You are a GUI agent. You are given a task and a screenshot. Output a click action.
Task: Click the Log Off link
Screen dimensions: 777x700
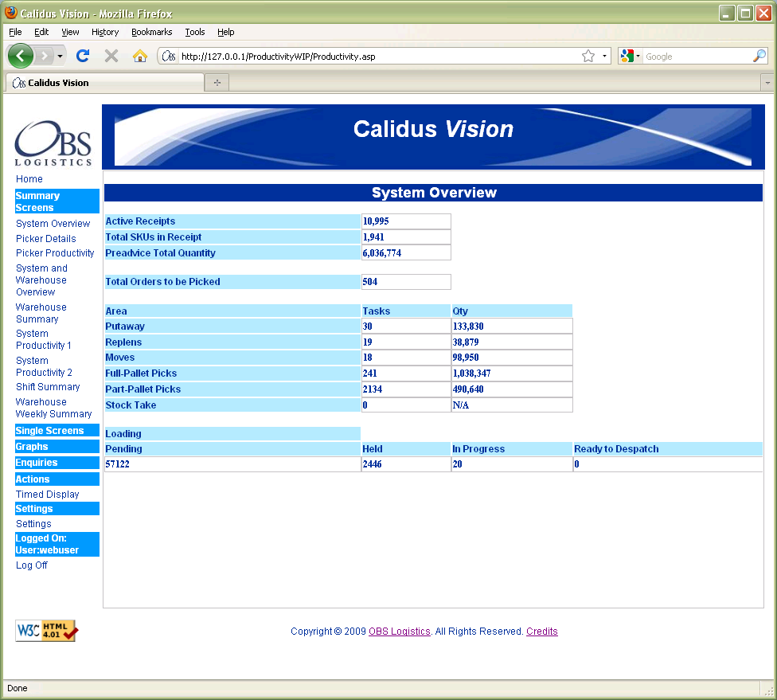point(32,565)
